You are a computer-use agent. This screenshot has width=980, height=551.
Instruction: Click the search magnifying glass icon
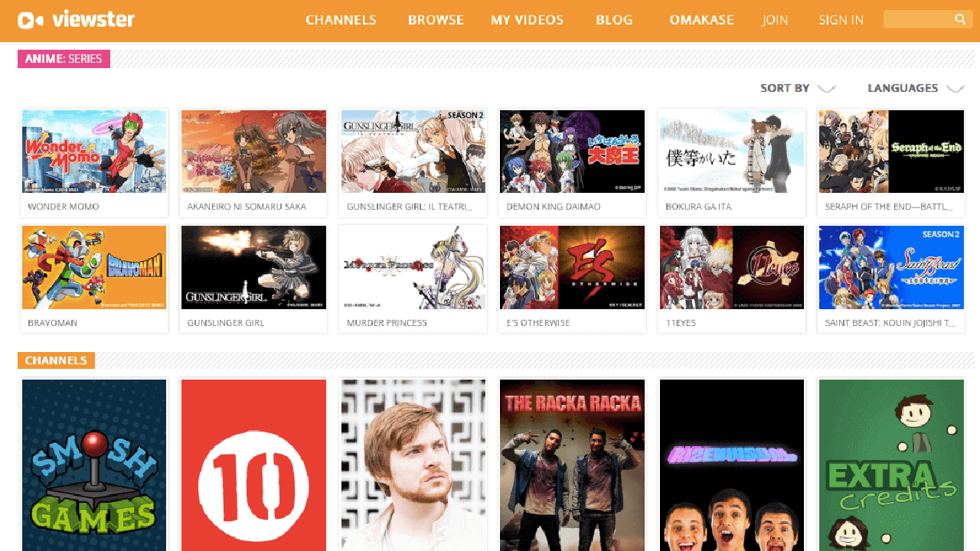point(959,19)
